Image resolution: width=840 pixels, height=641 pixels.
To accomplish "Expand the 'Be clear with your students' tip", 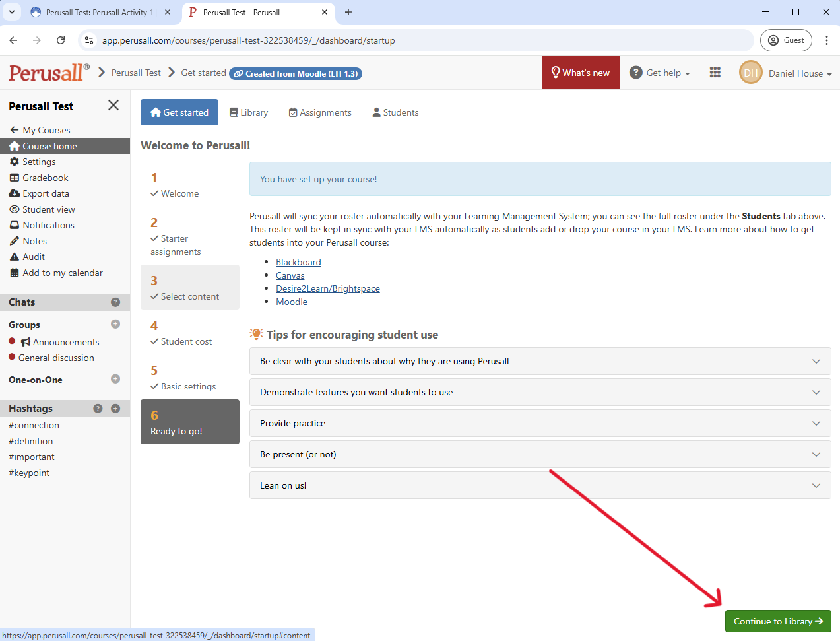I will click(540, 361).
